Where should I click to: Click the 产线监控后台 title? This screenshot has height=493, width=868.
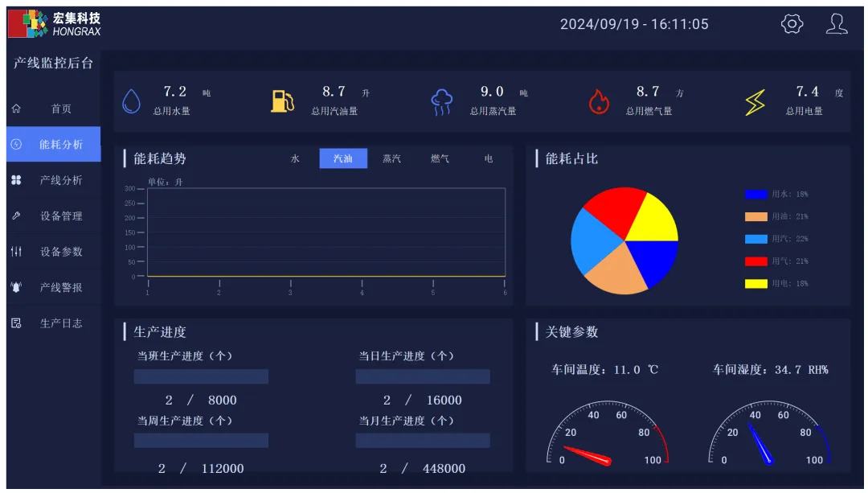pyautogui.click(x=53, y=64)
